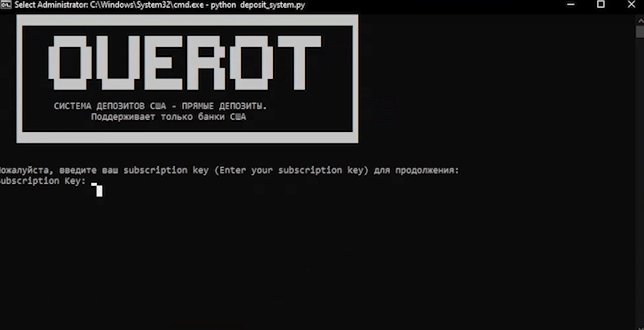This screenshot has height=330, width=644.
Task: Maximize the command prompt window
Action: click(x=601, y=5)
